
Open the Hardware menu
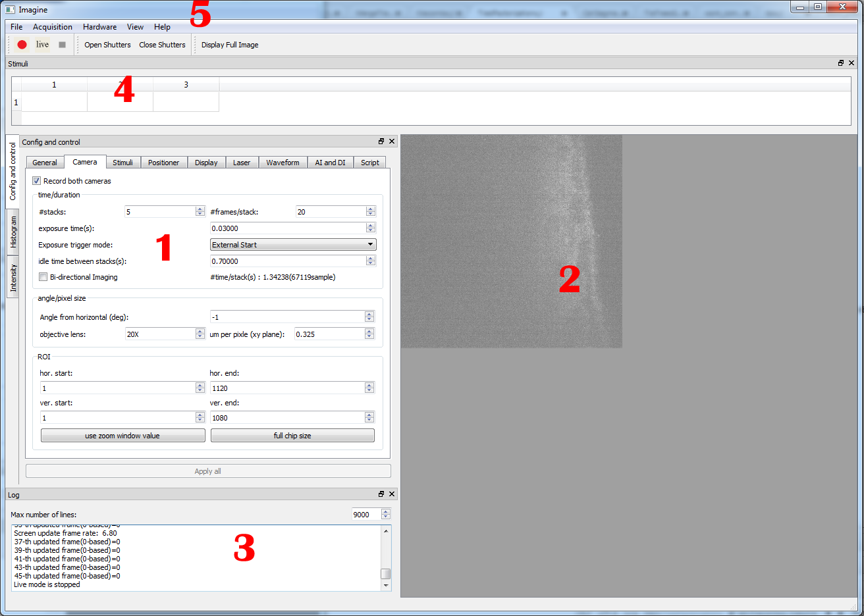click(x=99, y=27)
